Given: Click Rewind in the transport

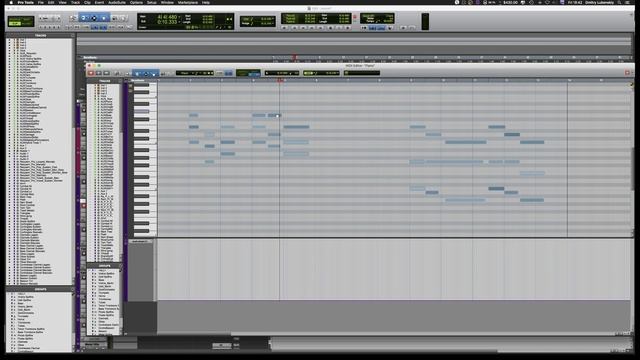Looking at the screenshot, I should tap(303, 28).
